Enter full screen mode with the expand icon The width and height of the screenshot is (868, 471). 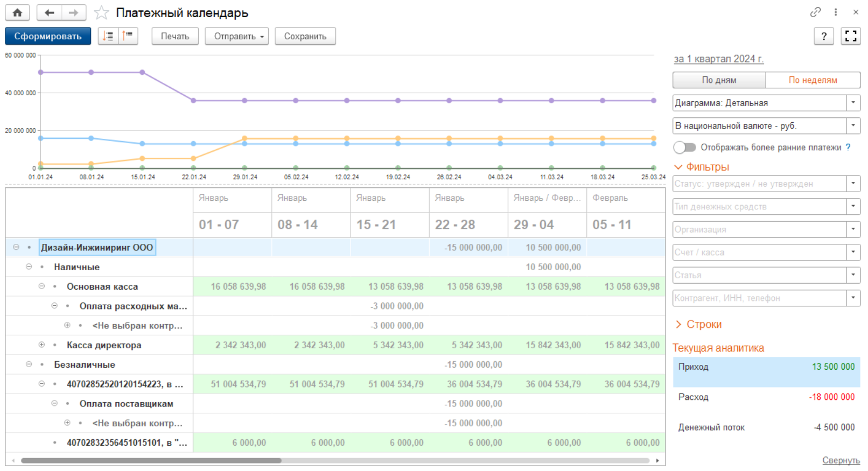pos(851,36)
